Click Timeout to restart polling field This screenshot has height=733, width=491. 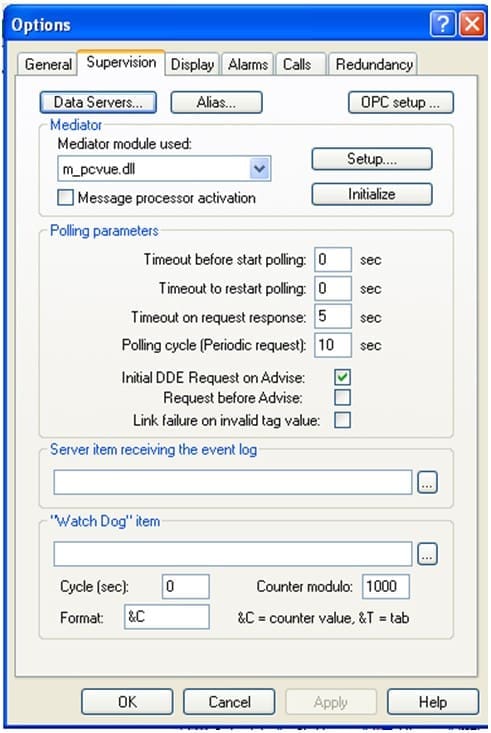coord(332,287)
